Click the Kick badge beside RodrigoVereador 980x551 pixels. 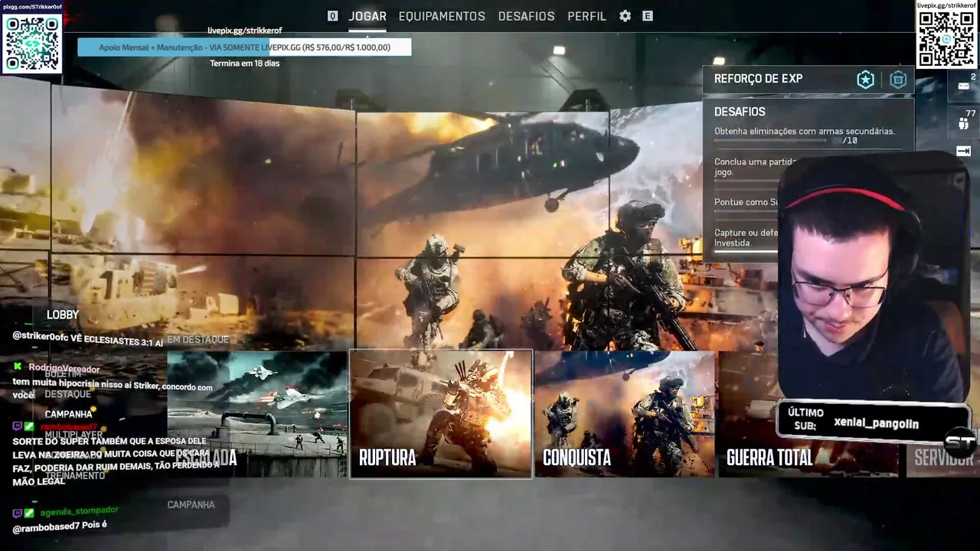[x=18, y=367]
